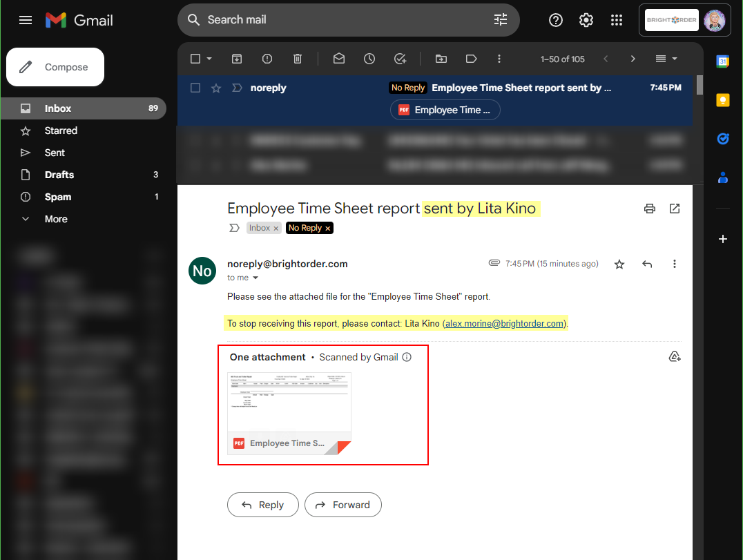Add to Tasks icon in toolbar
Screen dimensions: 743x560
(400, 59)
